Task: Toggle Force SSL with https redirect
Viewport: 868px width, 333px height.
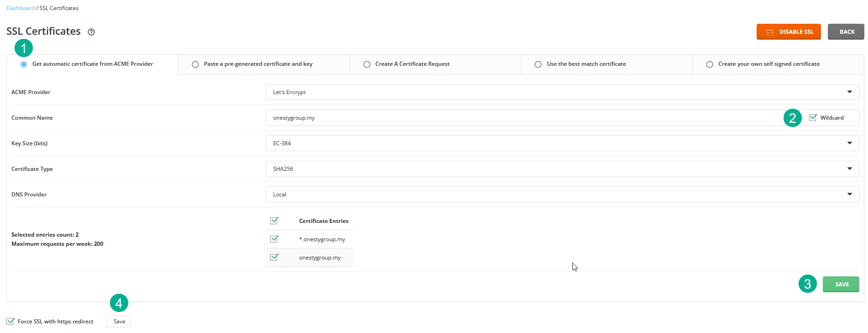Action: (x=10, y=321)
